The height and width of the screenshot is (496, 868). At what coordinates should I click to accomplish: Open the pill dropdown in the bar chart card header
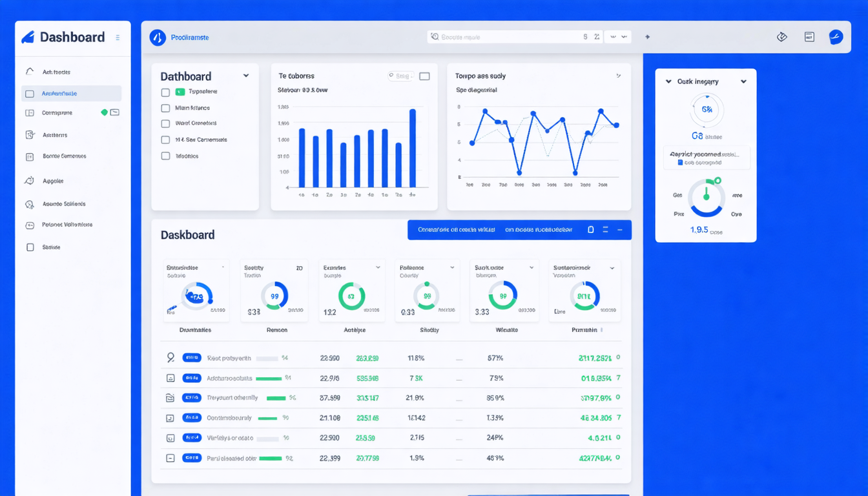400,76
